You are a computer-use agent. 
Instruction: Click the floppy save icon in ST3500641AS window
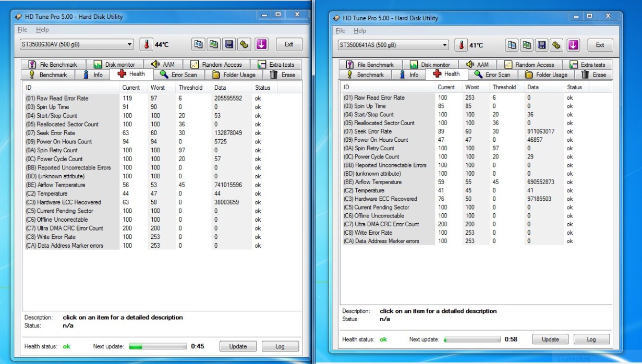pos(542,45)
